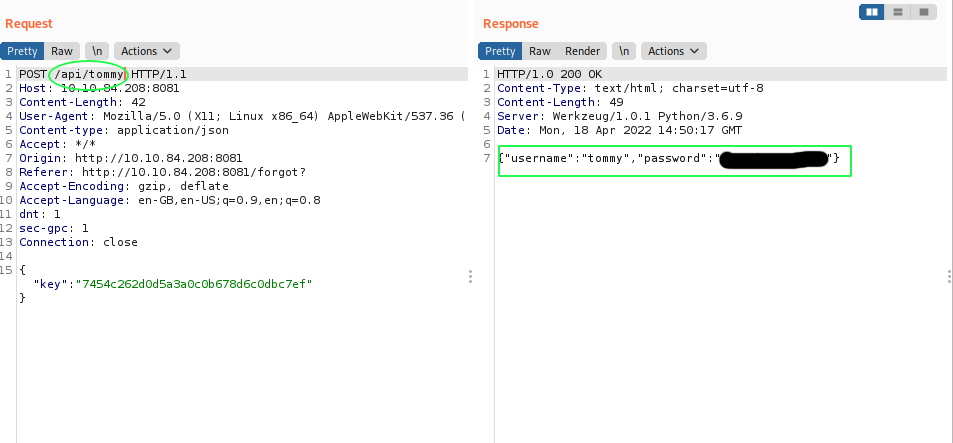Select the Pretty tab in Request
This screenshot has width=953, height=443.
23,51
